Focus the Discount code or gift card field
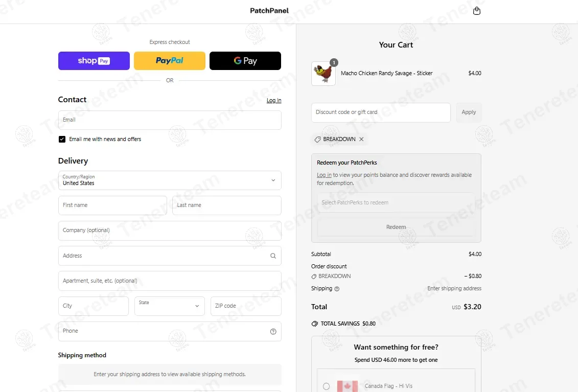Viewport: 578px width, 392px height. pos(381,112)
